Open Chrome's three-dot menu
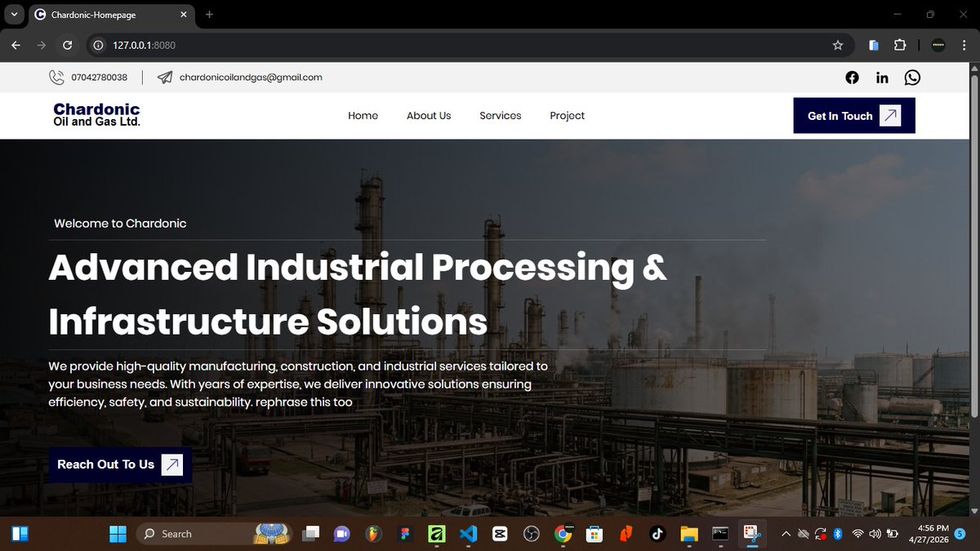 click(x=964, y=46)
